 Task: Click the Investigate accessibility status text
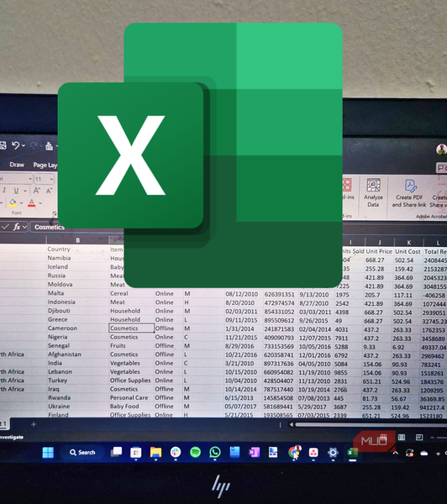(11, 437)
